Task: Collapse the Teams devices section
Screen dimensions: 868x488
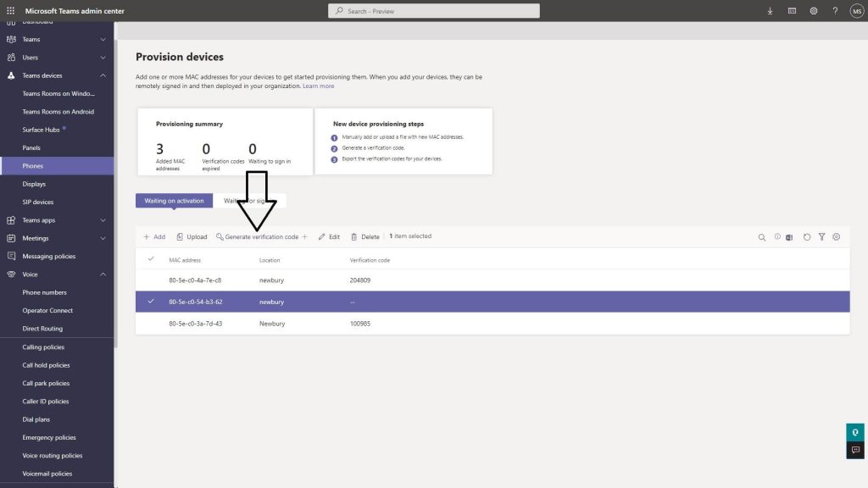Action: (103, 75)
